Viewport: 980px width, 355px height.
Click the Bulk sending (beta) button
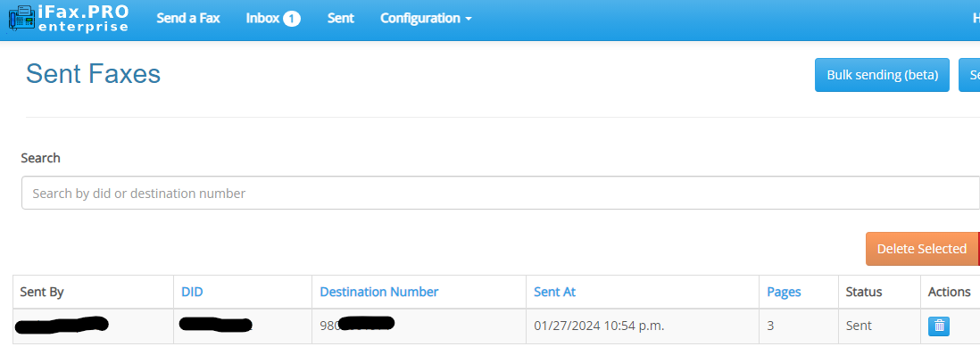(x=882, y=75)
